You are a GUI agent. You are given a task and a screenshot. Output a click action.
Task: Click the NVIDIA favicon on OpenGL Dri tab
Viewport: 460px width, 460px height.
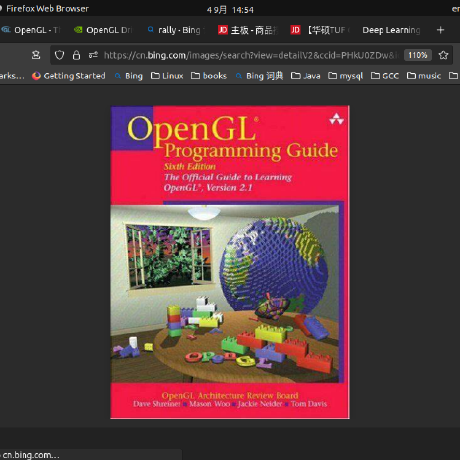tap(78, 30)
